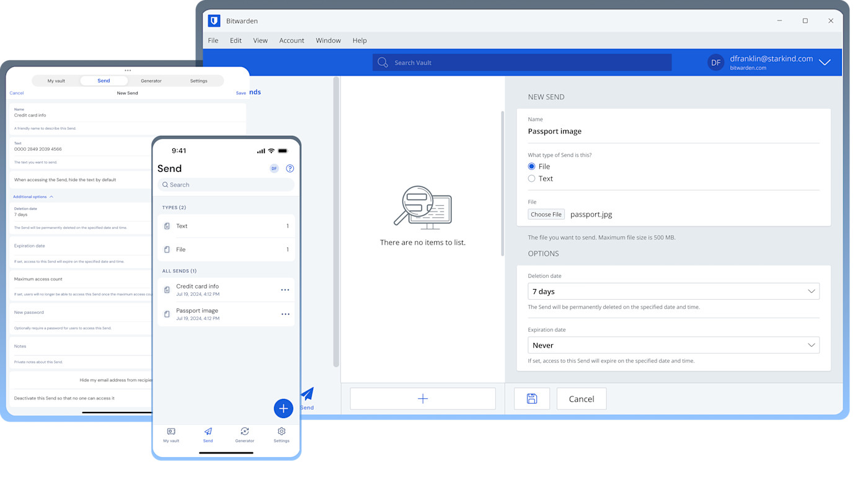
Task: Click the Name field on tablet
Action: (127, 113)
